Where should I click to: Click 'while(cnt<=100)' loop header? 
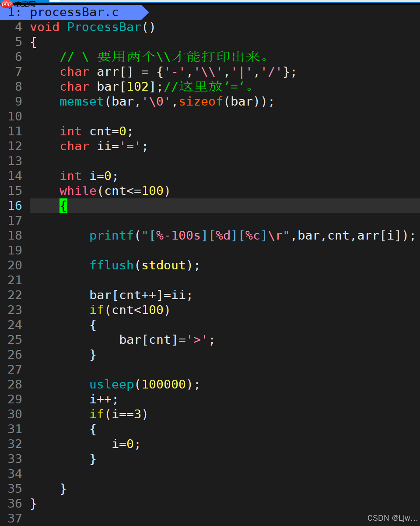click(x=115, y=191)
